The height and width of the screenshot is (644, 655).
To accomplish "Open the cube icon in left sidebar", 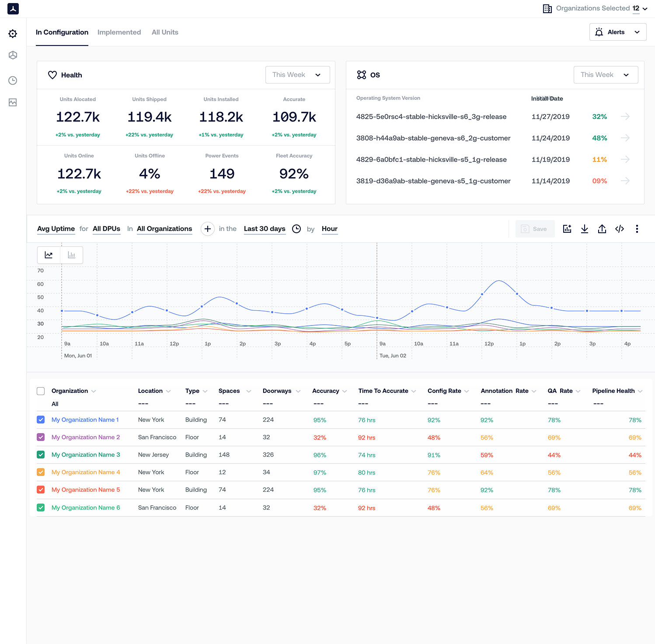I will (x=13, y=55).
